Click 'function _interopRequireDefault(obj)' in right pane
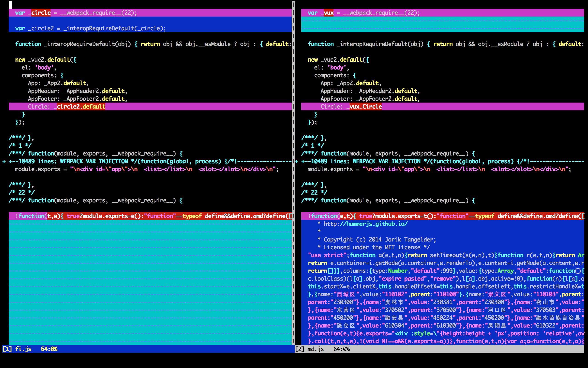The width and height of the screenshot is (588, 368). [365, 44]
